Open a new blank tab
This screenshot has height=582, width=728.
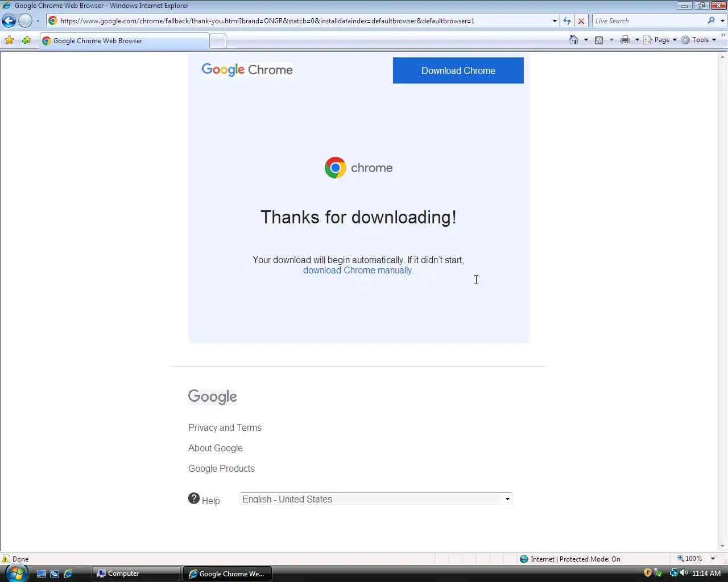[218, 41]
